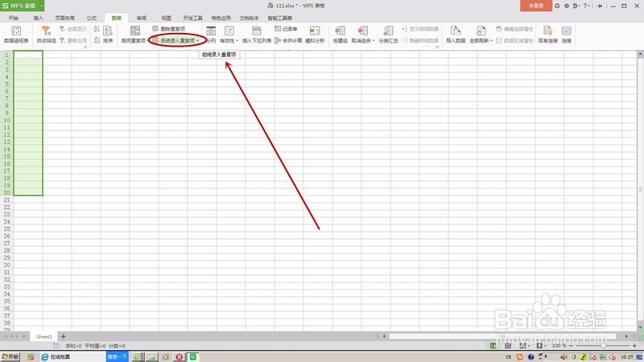This screenshot has width=644, height=362.
Task: Click 隐藏明细数据 hide detail
Action: [420, 40]
